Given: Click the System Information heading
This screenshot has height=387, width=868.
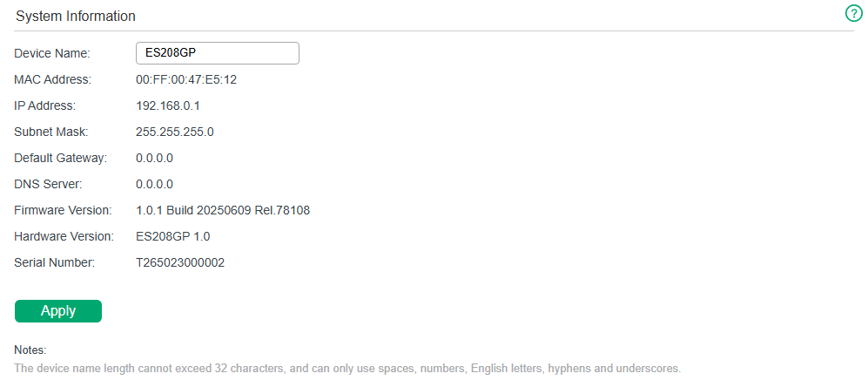Looking at the screenshot, I should point(76,16).
